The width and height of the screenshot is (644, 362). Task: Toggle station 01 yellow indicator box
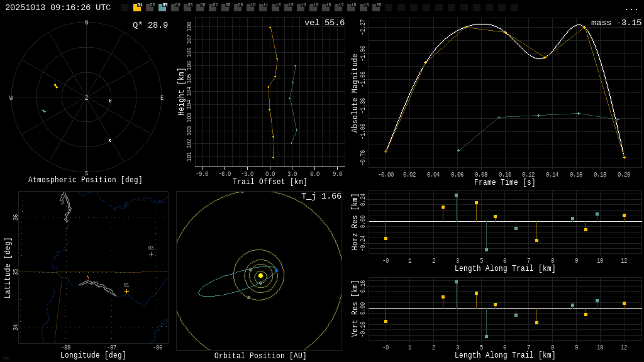pyautogui.click(x=137, y=8)
